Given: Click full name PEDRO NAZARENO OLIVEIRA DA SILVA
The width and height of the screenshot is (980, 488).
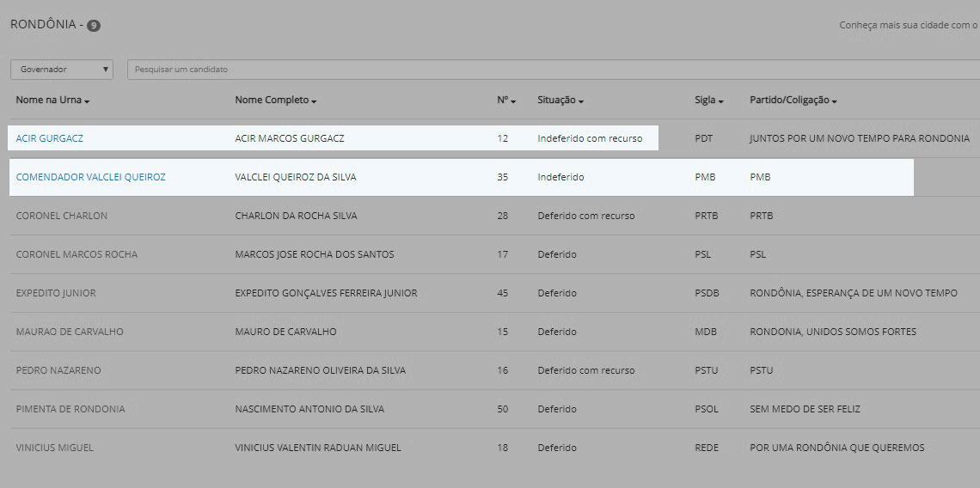Looking at the screenshot, I should tap(320, 370).
